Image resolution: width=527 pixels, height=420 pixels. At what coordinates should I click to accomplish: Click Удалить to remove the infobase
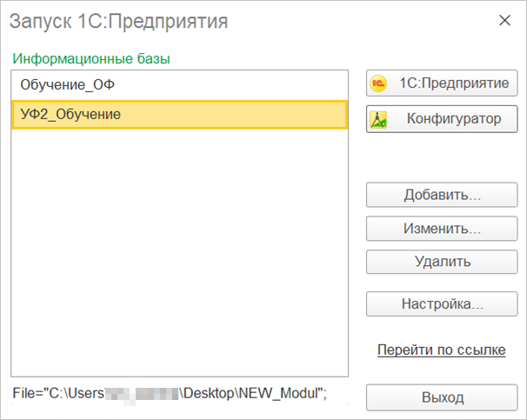[x=442, y=261]
